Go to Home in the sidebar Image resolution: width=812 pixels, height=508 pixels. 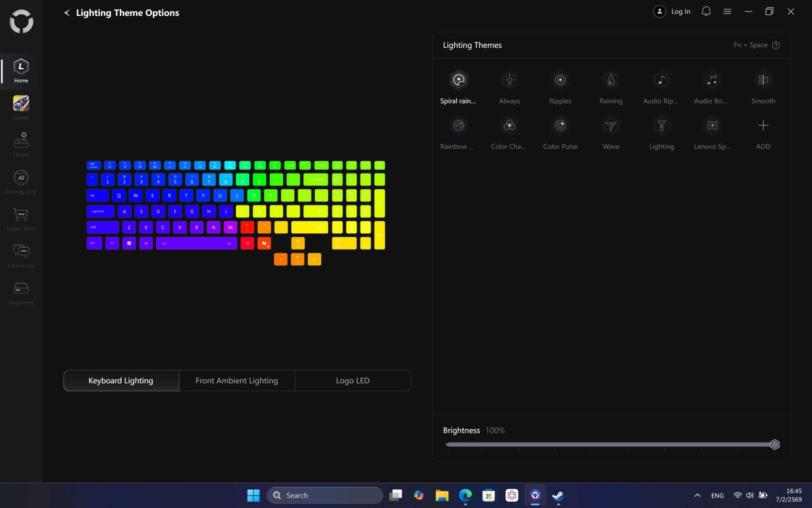pyautogui.click(x=21, y=71)
